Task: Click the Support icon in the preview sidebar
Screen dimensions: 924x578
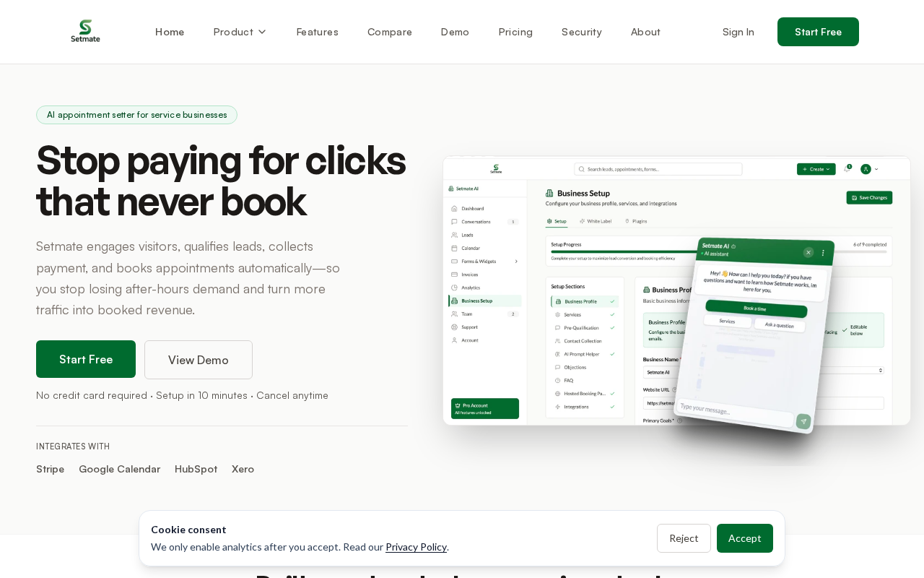Action: [x=454, y=327]
